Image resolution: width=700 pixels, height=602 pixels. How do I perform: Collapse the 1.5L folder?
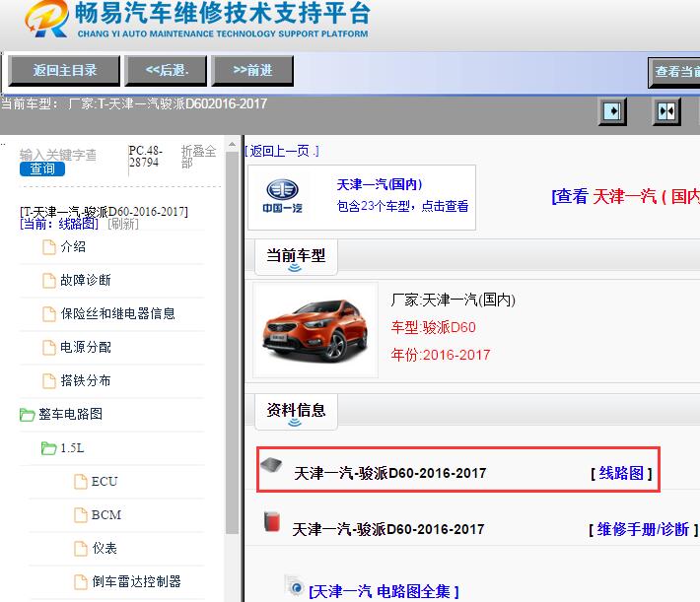(x=48, y=448)
